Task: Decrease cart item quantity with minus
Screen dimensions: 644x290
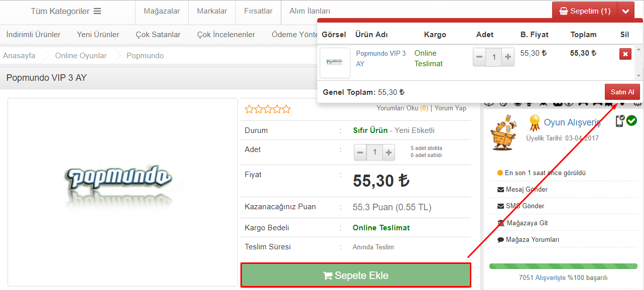Action: tap(479, 57)
